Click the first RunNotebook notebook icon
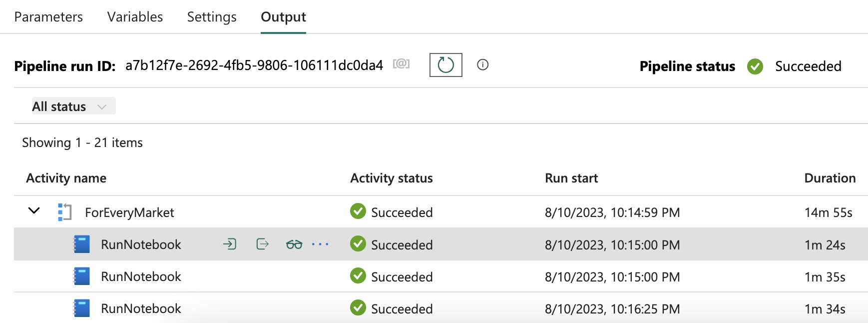 click(82, 244)
